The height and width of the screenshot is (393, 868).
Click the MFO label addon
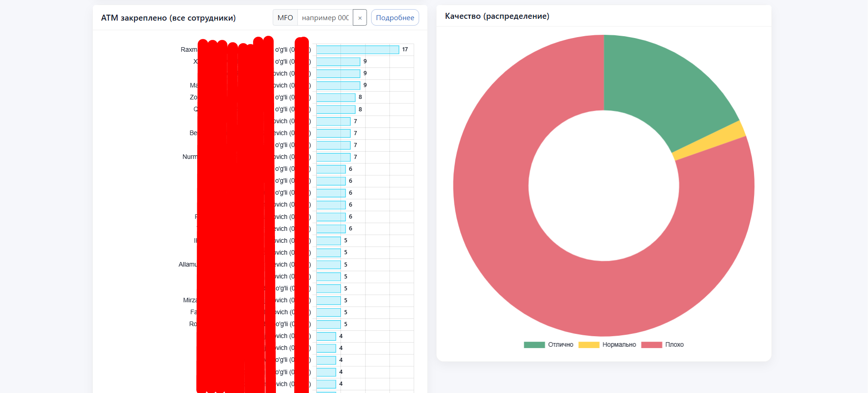click(x=285, y=18)
